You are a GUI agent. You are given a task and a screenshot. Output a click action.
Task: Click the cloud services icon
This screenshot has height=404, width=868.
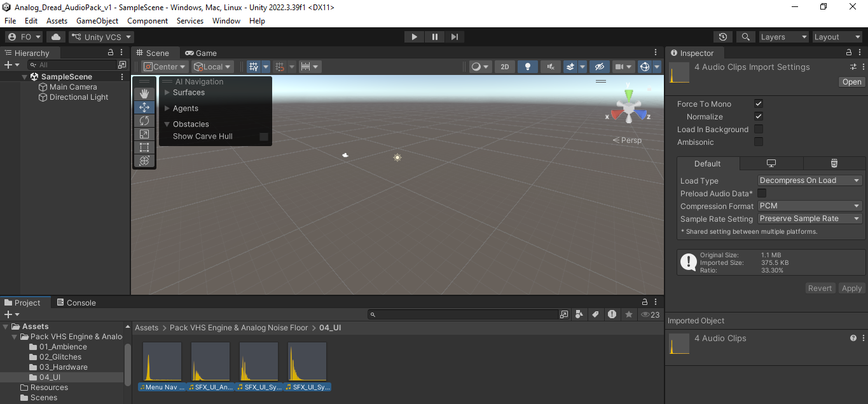[x=56, y=37]
